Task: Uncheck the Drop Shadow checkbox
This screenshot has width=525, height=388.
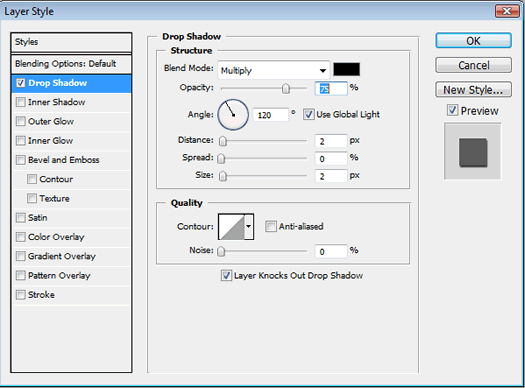Action: pos(21,83)
